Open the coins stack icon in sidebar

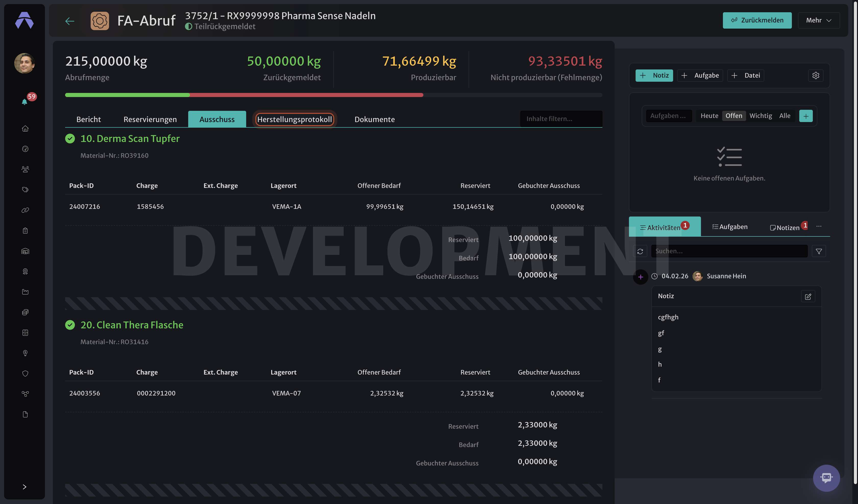[x=25, y=312]
